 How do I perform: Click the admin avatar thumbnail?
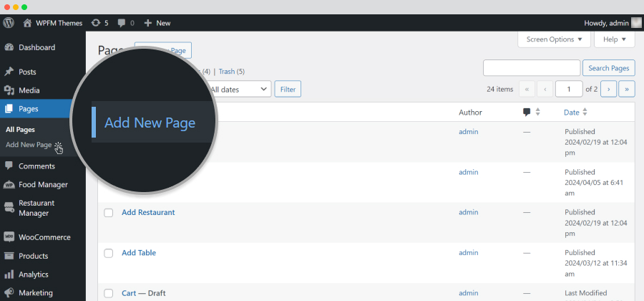point(636,23)
